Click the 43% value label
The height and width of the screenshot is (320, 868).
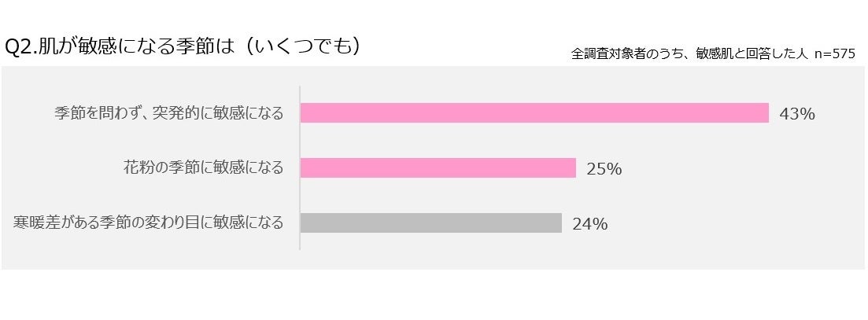pos(796,114)
